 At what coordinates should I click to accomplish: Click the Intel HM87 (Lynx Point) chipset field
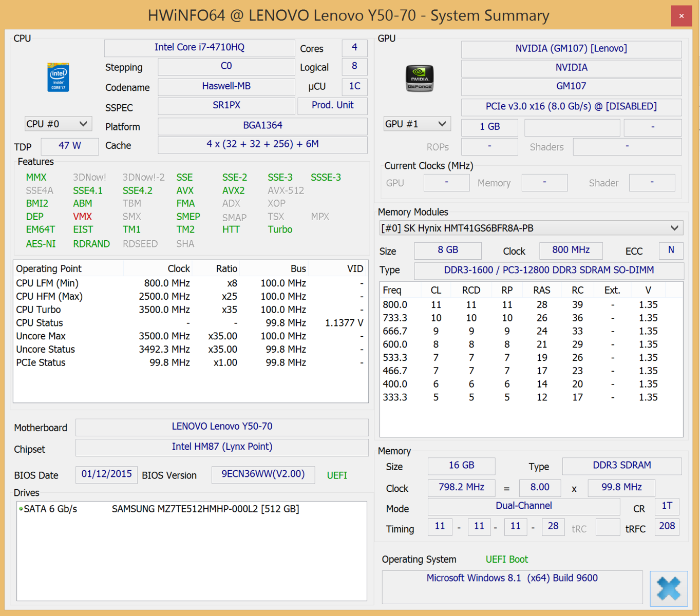point(222,447)
